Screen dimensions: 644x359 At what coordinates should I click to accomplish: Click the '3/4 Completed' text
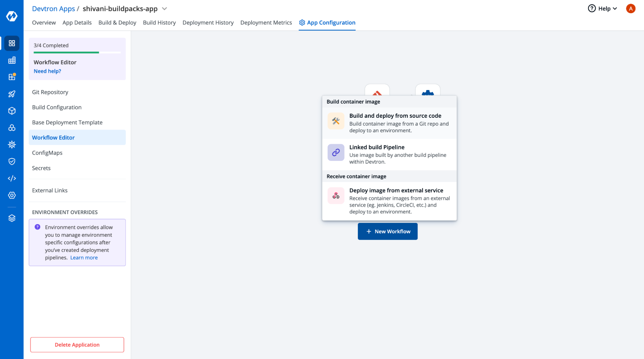[x=51, y=45]
